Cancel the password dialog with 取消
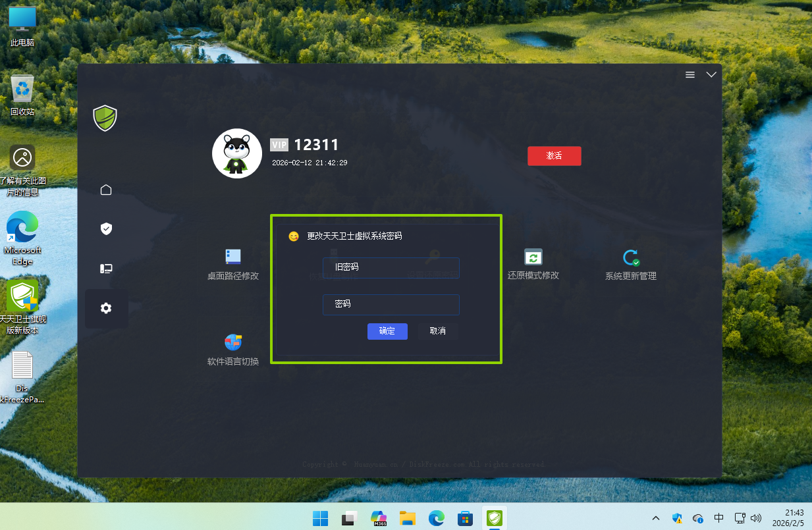Screen dimensions: 812x530 click(x=438, y=331)
